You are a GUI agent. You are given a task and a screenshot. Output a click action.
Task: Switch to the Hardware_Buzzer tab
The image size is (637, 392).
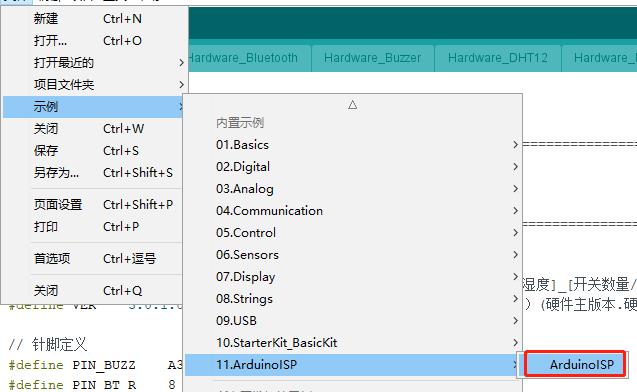373,58
